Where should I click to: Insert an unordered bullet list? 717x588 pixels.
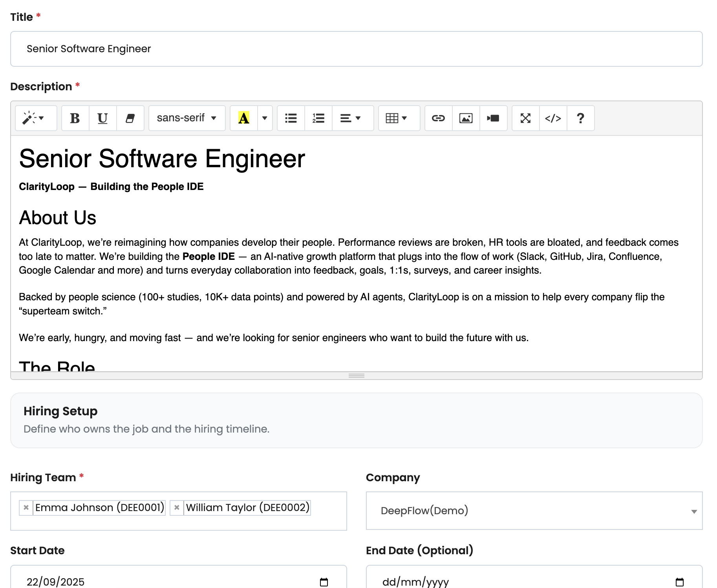point(291,118)
